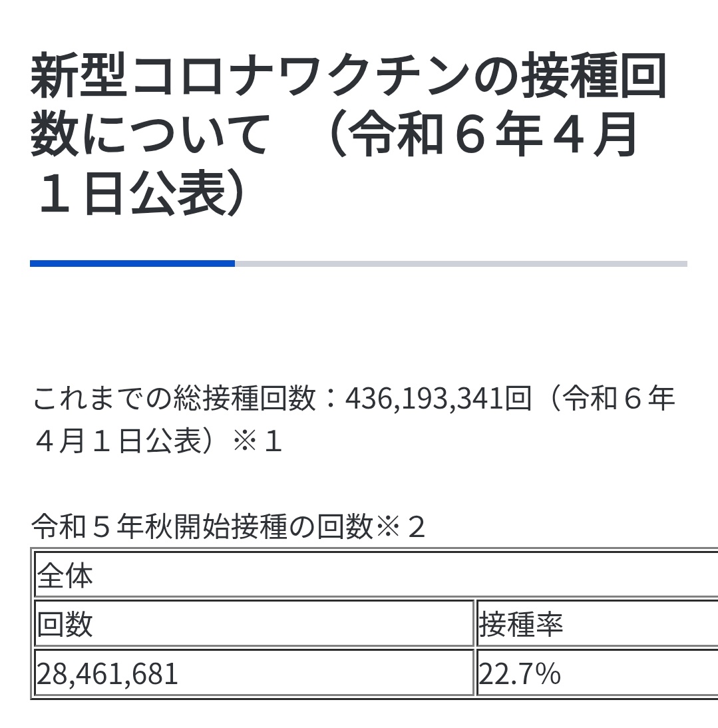This screenshot has width=718, height=728.
Task: Click the 28,461,681 value cell
Action: coord(254,673)
